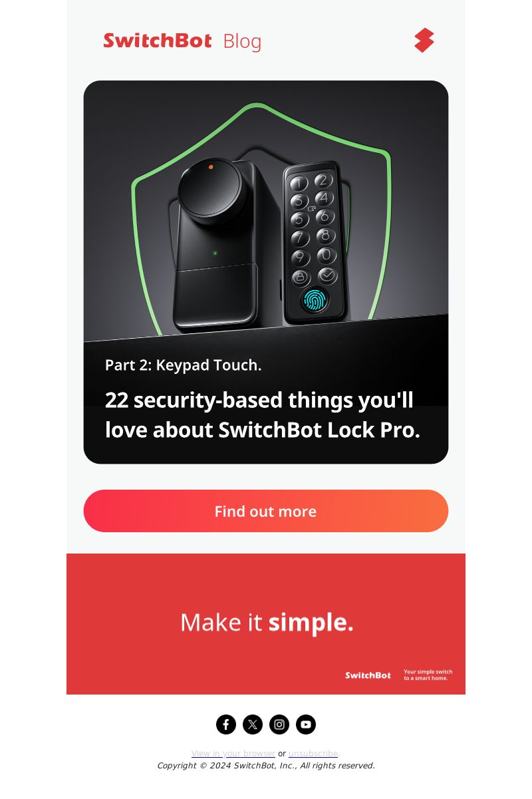
Task: Click the Your simple switch tagline
Action: pos(428,675)
